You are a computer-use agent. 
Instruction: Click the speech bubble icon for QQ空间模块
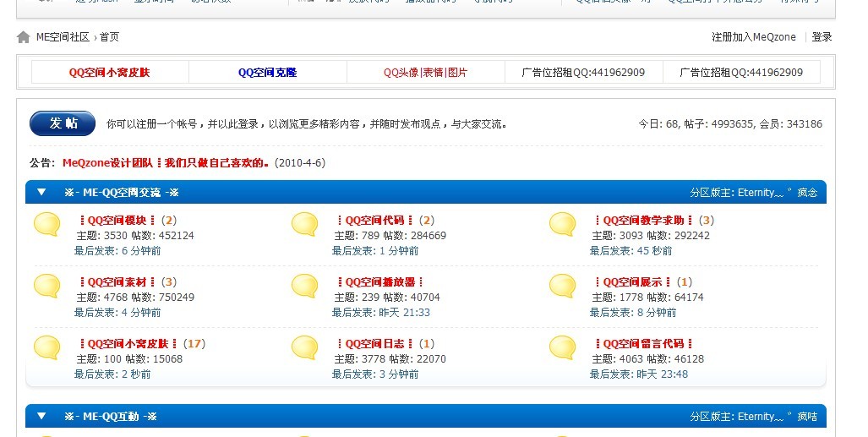pyautogui.click(x=47, y=224)
